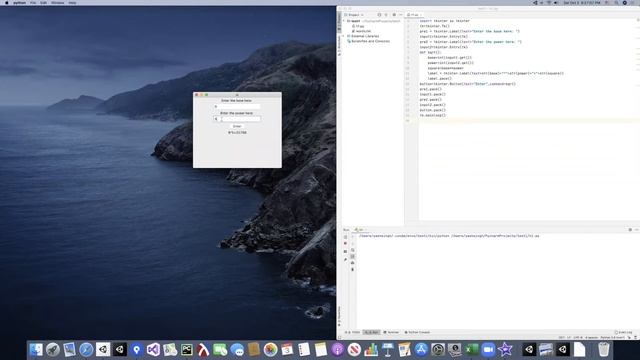
Task: Stop the running program with red stop icon
Action: (345, 243)
